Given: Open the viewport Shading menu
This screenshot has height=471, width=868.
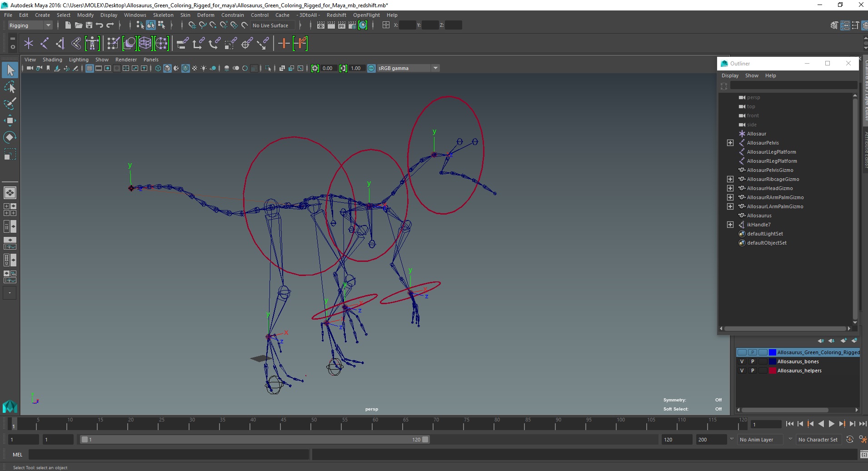Looking at the screenshot, I should pyautogui.click(x=52, y=60).
